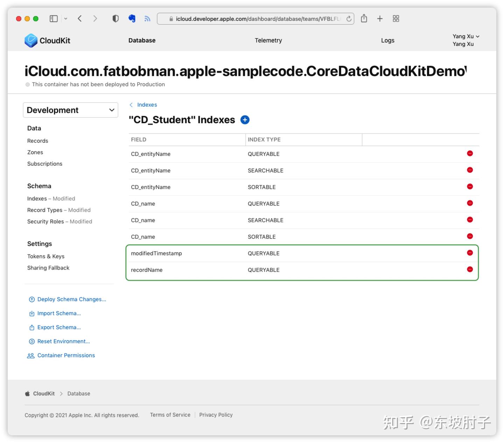
Task: Toggle the Safari sidebar icon
Action: pyautogui.click(x=54, y=19)
